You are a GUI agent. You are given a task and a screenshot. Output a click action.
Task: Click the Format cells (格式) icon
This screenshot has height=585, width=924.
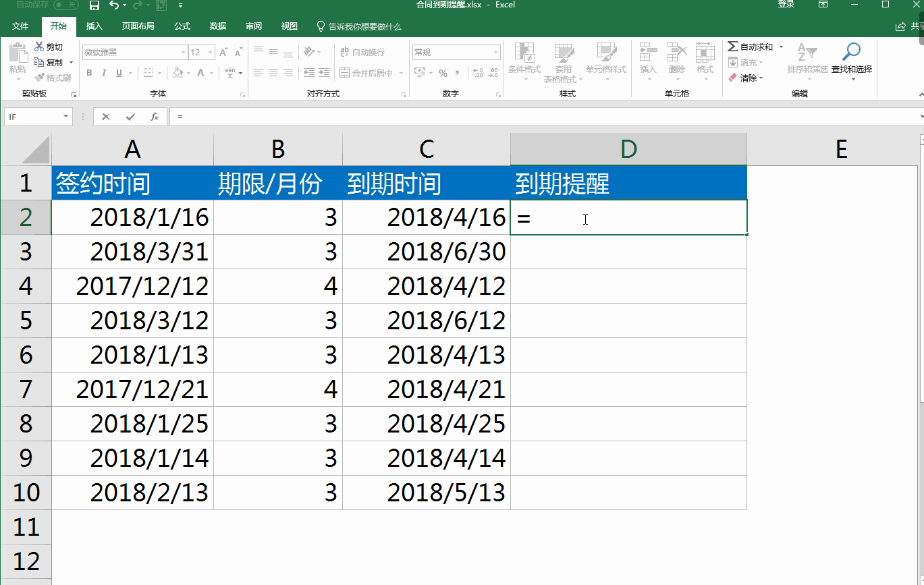(x=705, y=53)
